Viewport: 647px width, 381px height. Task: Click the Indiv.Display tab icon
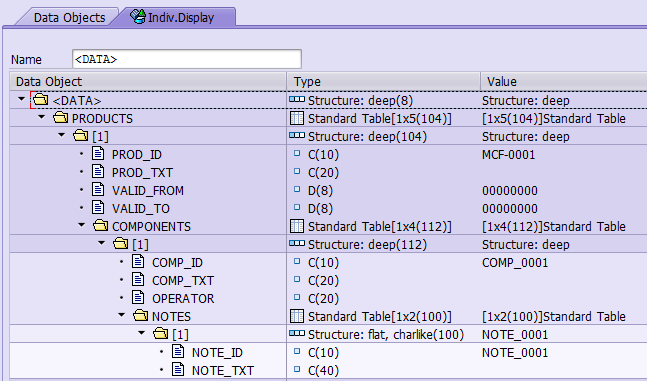(x=138, y=17)
